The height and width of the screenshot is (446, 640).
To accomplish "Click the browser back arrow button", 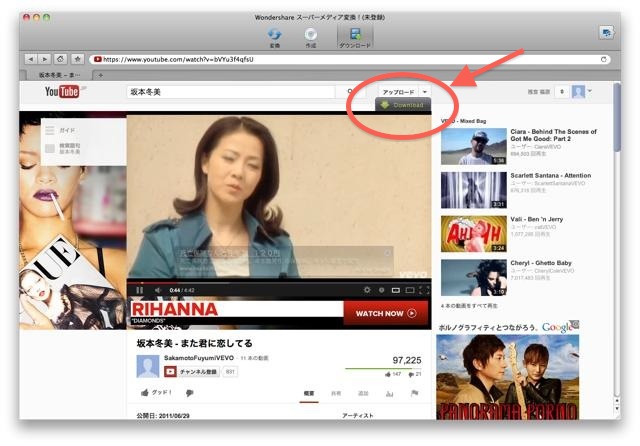I will click(x=30, y=59).
